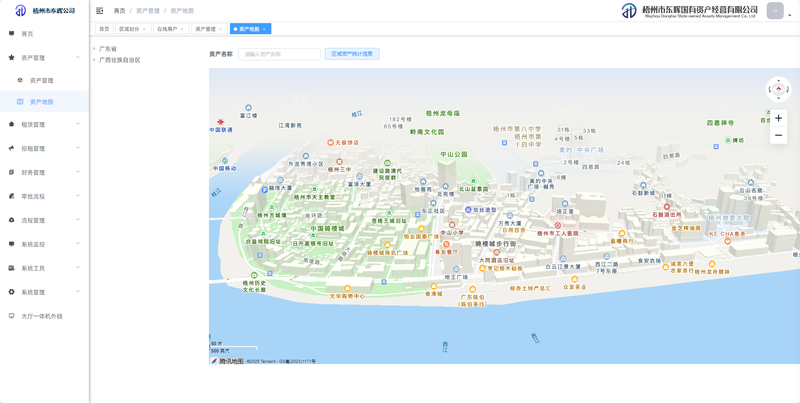The image size is (800, 403).
Task: Click the 中山公园 label on the map
Action: (x=454, y=154)
